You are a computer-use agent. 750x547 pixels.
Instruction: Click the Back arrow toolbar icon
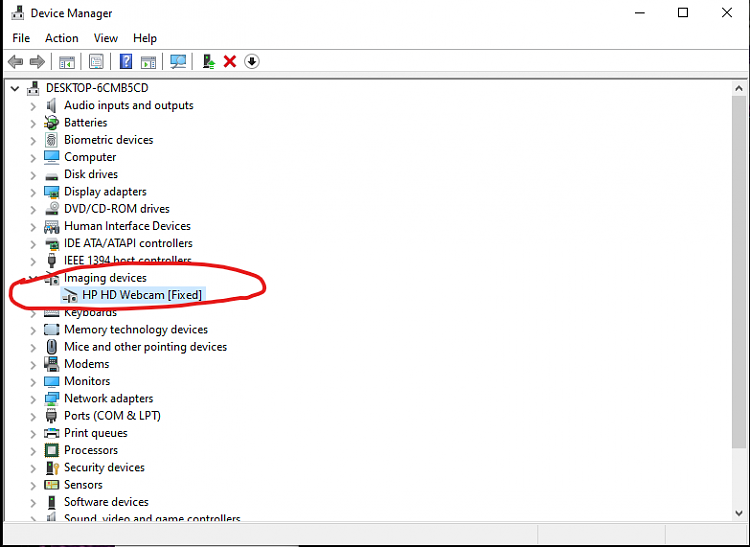[x=16, y=62]
